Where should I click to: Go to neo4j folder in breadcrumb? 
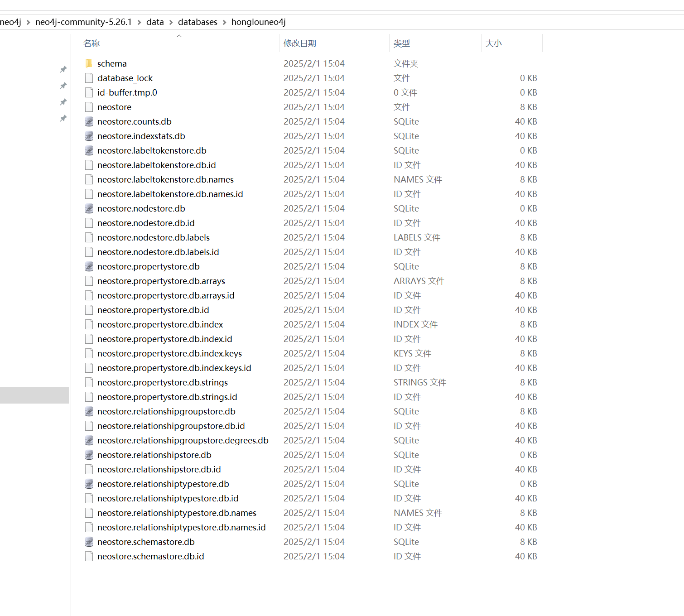[10, 22]
